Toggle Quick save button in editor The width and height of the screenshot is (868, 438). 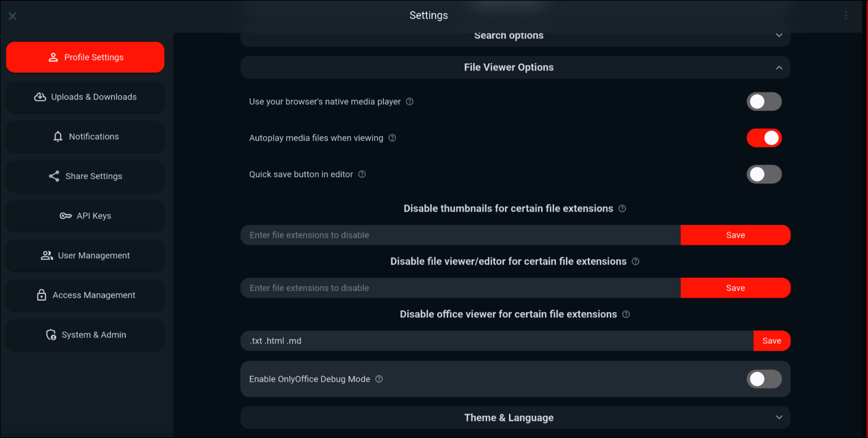coord(764,174)
